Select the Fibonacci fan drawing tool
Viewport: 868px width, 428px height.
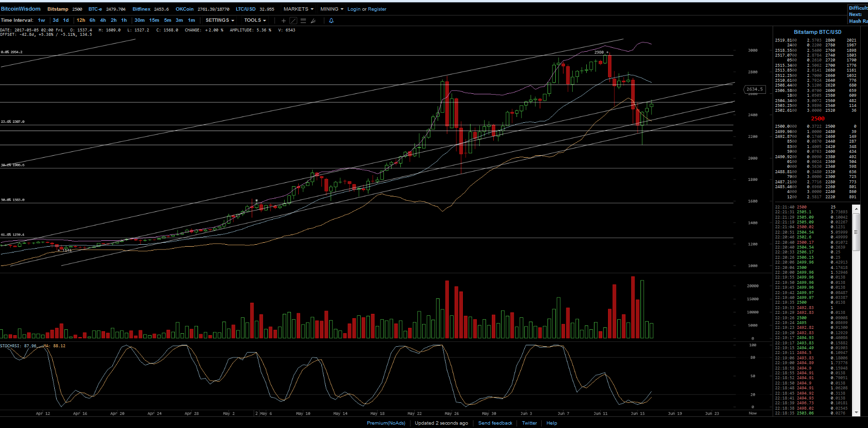(313, 20)
